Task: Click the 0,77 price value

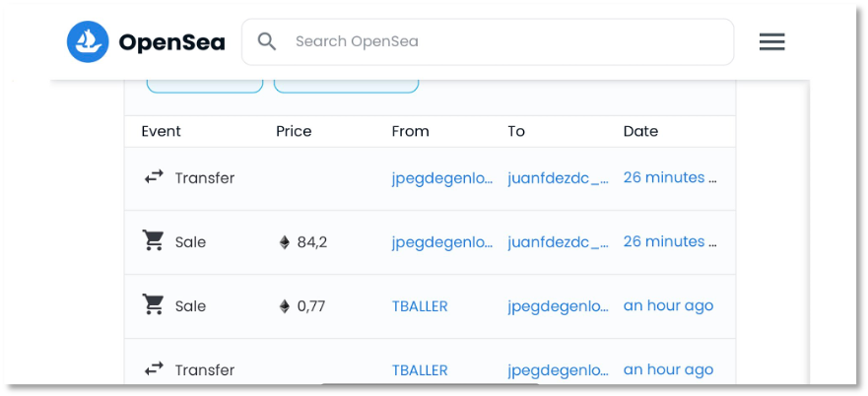Action: click(x=311, y=306)
